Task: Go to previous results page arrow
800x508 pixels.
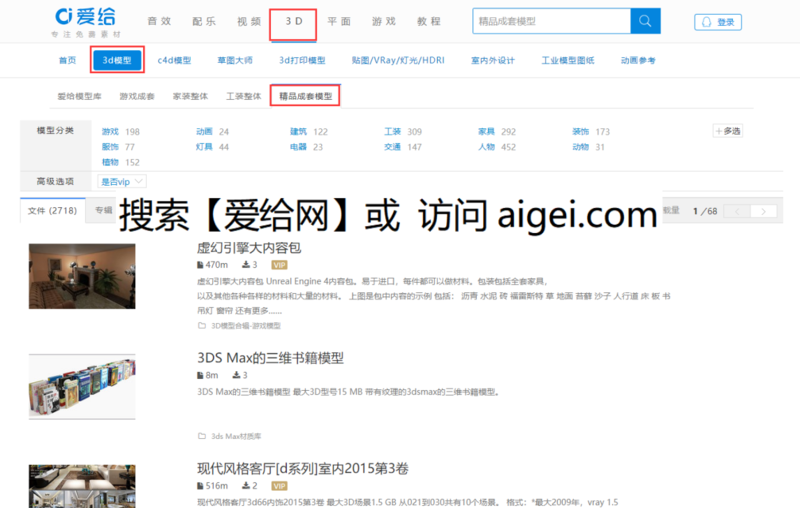Action: click(x=737, y=211)
